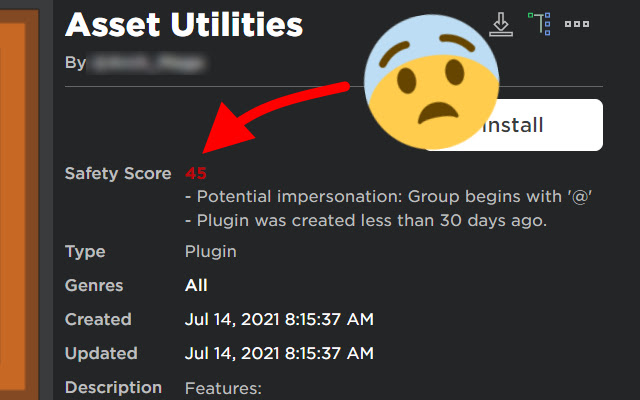Click the All genres value

(x=196, y=286)
